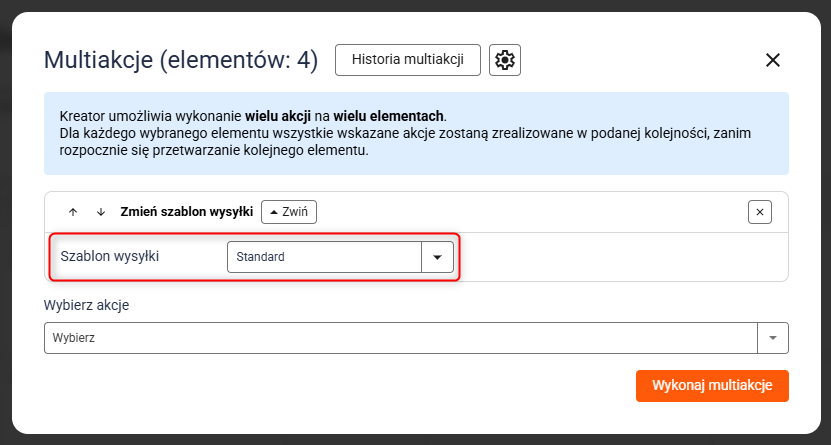Move the action down with the down arrow
Image resolution: width=831 pixels, height=445 pixels.
[100, 212]
